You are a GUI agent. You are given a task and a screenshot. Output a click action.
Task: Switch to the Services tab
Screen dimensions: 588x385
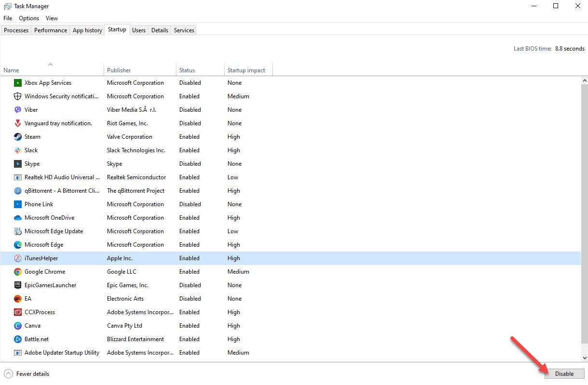184,30
